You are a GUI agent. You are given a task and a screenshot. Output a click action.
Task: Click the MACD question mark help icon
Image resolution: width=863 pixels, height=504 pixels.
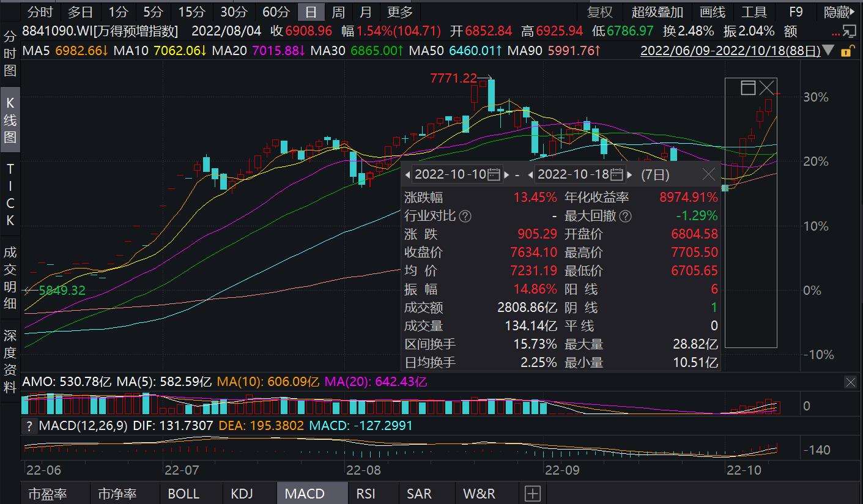[29, 426]
